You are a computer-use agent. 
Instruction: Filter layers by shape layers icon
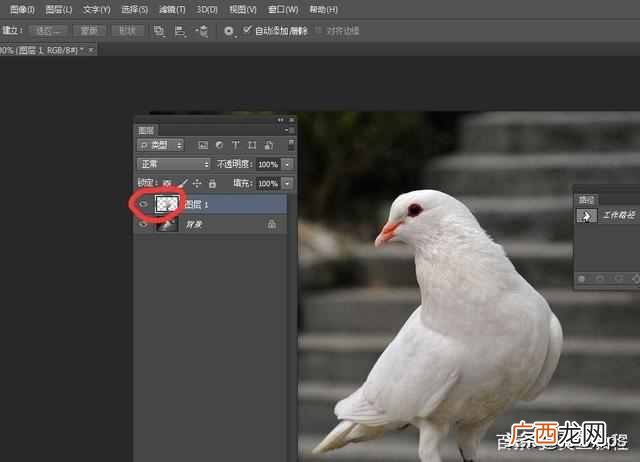click(x=252, y=145)
